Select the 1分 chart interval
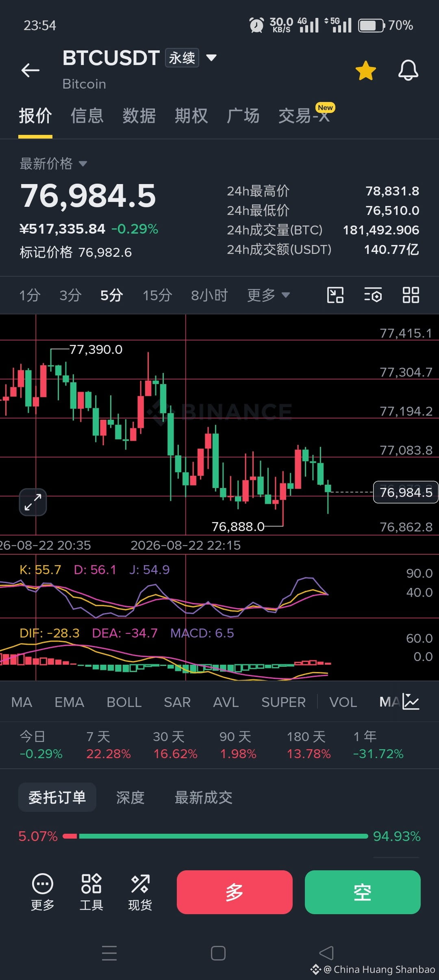The width and height of the screenshot is (439, 980). pyautogui.click(x=30, y=295)
